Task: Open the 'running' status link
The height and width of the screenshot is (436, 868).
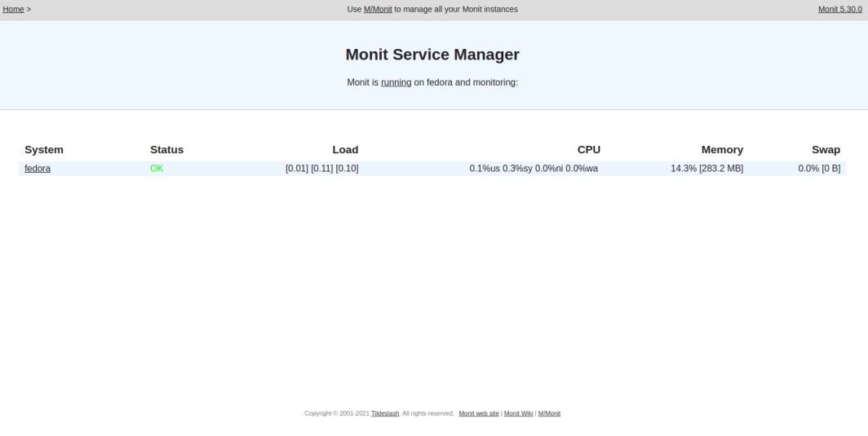Action: [396, 82]
